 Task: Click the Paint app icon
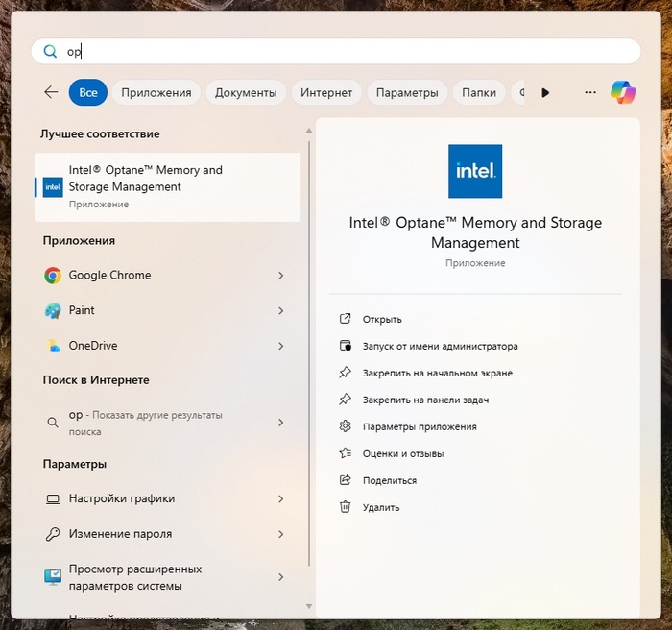pyautogui.click(x=53, y=311)
